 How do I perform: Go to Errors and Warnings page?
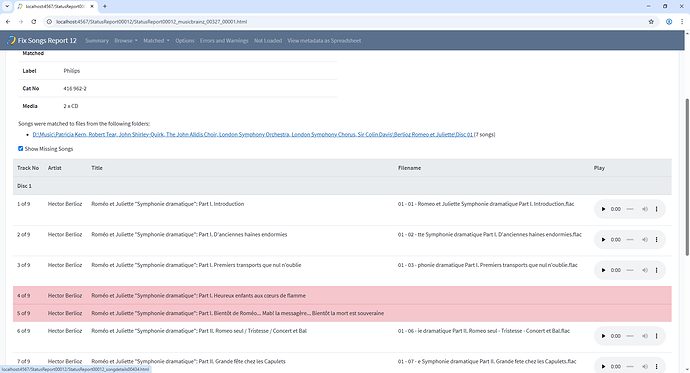pyautogui.click(x=224, y=40)
